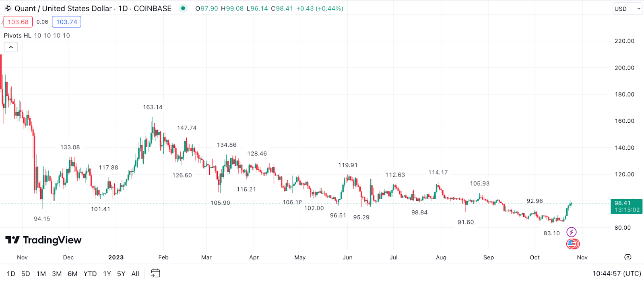Click the 134.86 pivot high label
Viewport: 644px width, 282px height.
[x=227, y=145]
